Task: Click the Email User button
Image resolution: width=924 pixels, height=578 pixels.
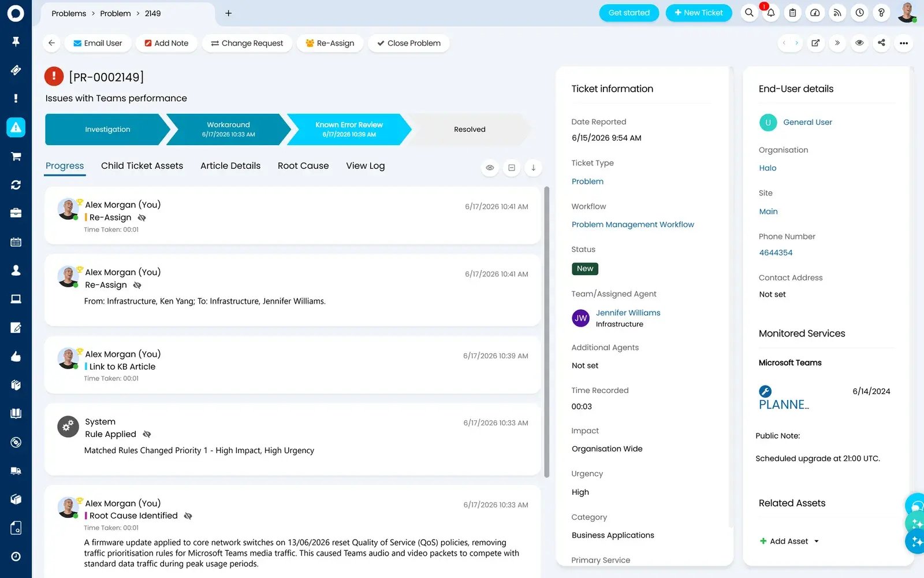Action: (x=98, y=43)
